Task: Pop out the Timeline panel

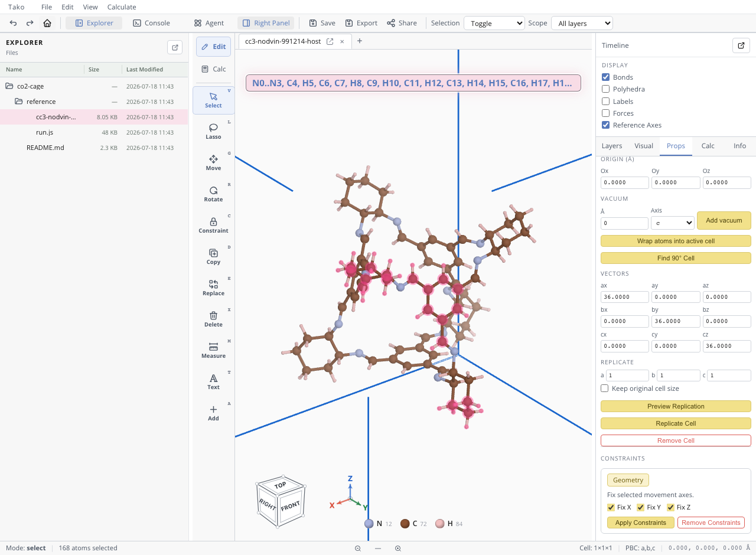Action: click(x=741, y=45)
